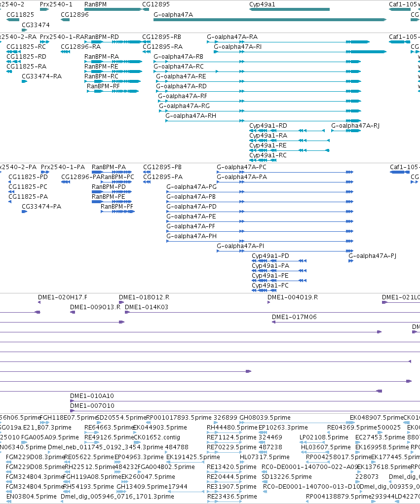Select transcript Cyp49a1-RE

click(268, 145)
